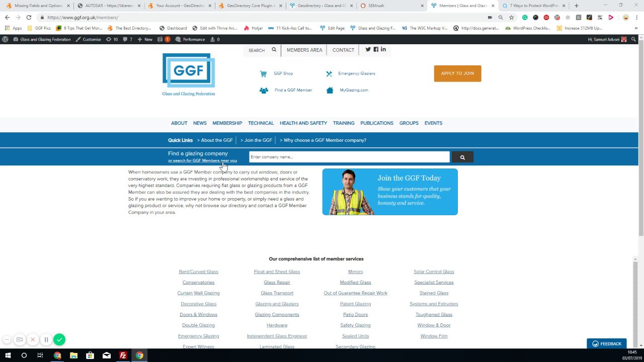Click the red X in recorder toolbar

click(33, 339)
